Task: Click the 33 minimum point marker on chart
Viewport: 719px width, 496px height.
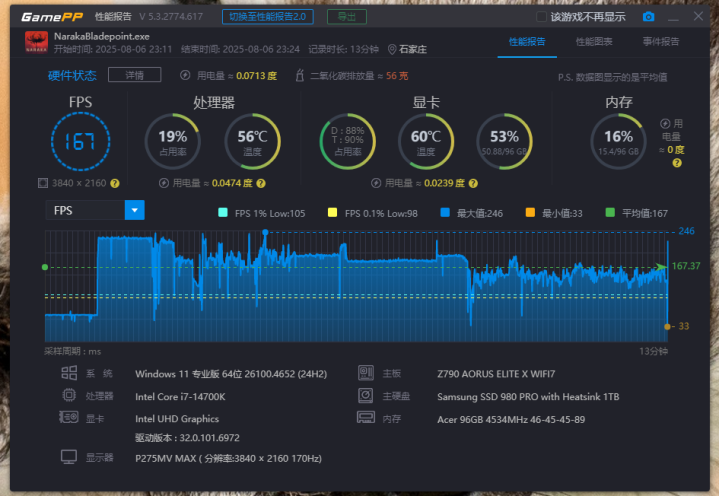Action: (667, 326)
